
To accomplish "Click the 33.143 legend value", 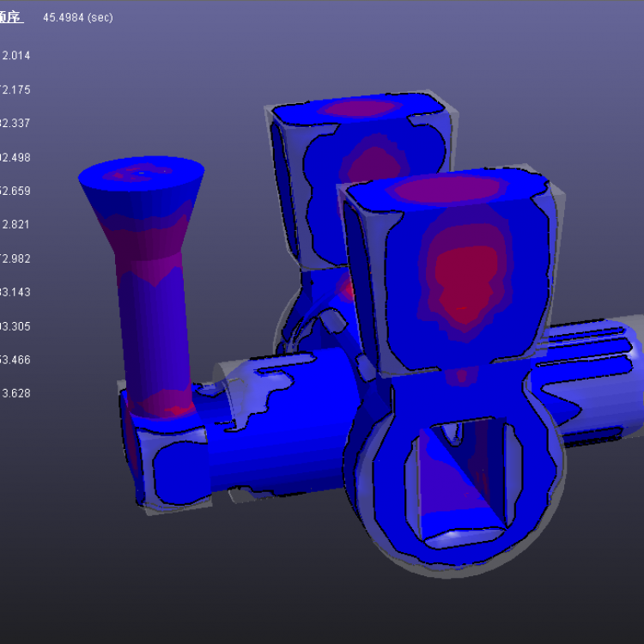I will (15, 292).
